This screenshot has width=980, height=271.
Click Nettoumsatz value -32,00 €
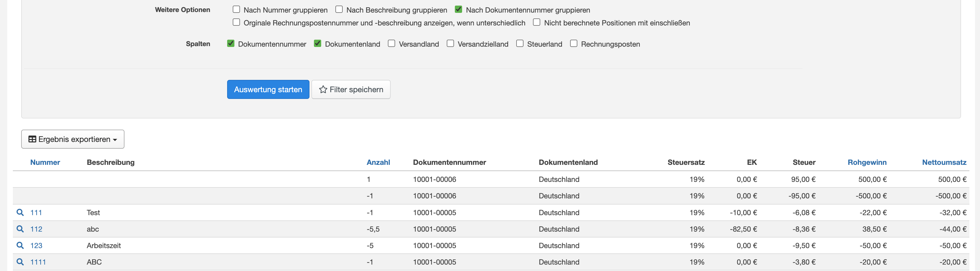click(x=953, y=213)
